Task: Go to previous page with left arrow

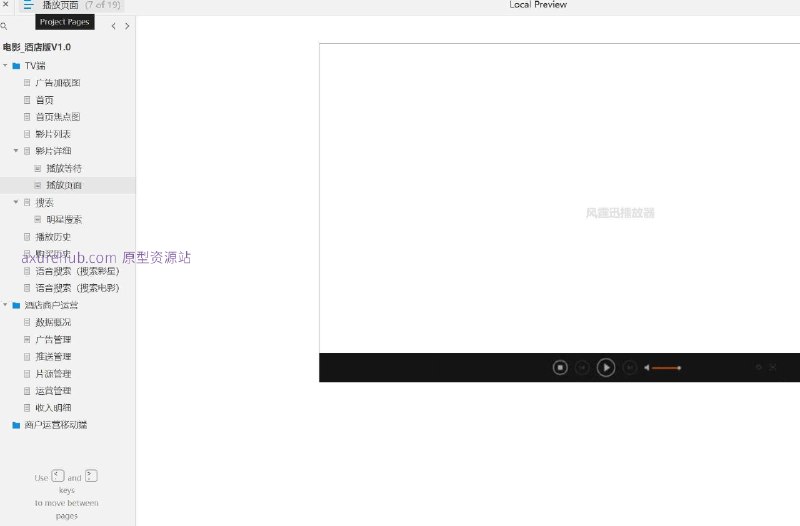Action: 113,26
